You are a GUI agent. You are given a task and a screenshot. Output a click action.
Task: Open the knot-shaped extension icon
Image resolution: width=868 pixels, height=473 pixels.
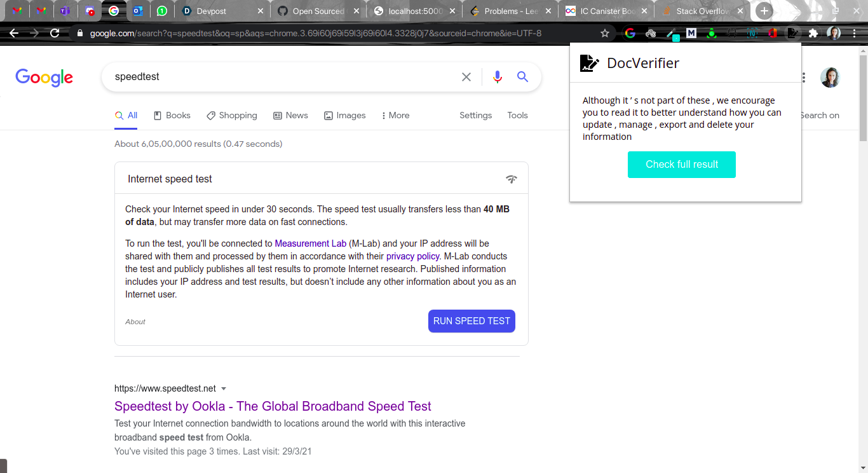651,33
